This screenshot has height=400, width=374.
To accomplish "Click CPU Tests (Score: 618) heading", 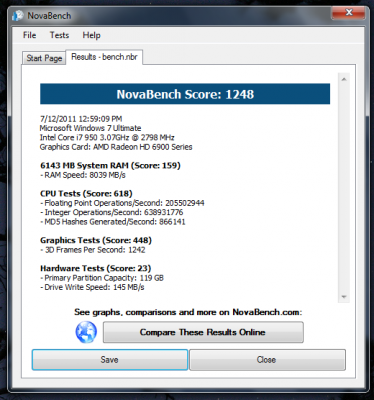I will click(86, 193).
